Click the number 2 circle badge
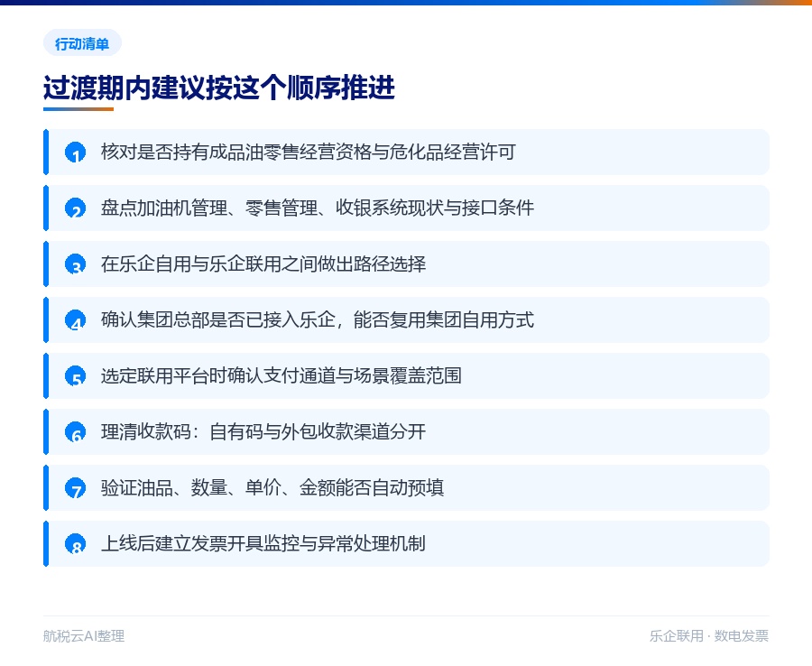Image resolution: width=812 pixels, height=666 pixels. tap(75, 208)
